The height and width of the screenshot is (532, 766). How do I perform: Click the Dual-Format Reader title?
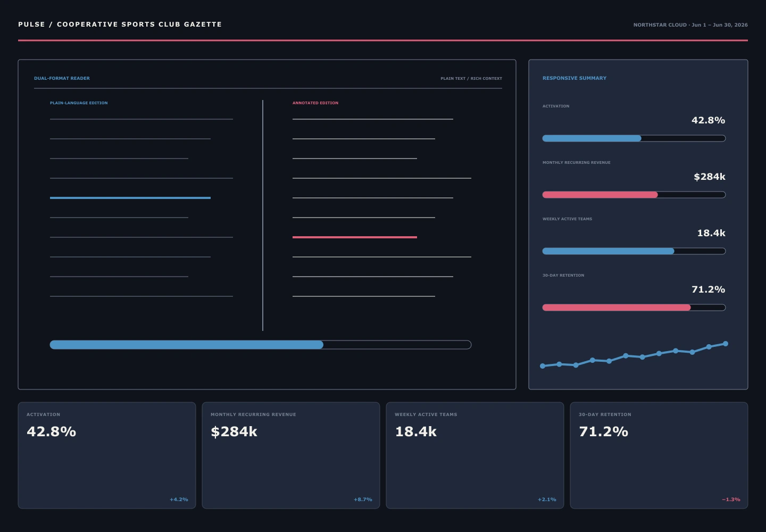pos(62,78)
